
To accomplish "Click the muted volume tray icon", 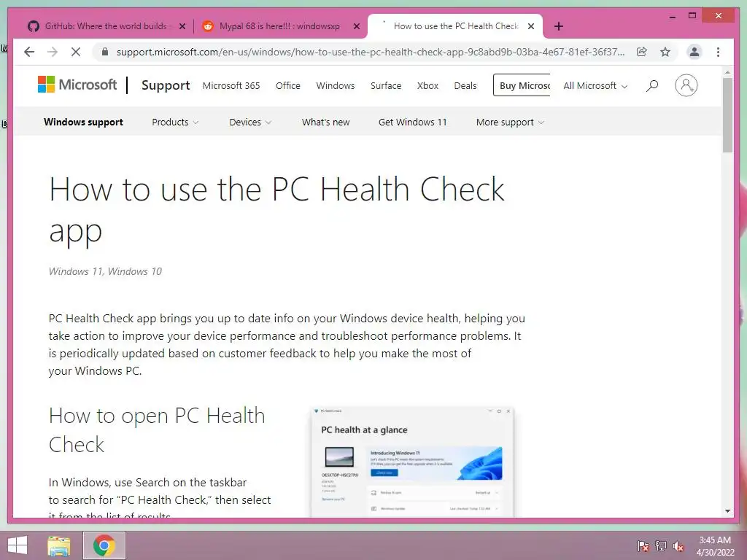I will (678, 546).
